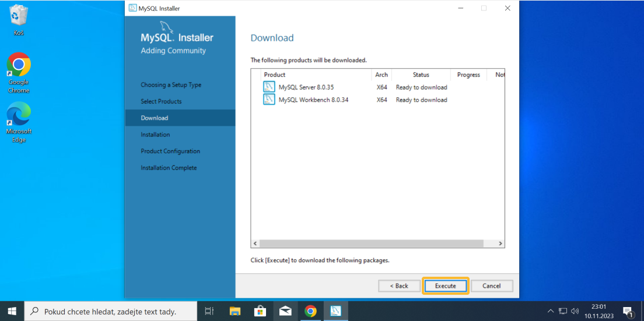The width and height of the screenshot is (644, 321).
Task: Cancel the MySQL installation
Action: coord(492,286)
